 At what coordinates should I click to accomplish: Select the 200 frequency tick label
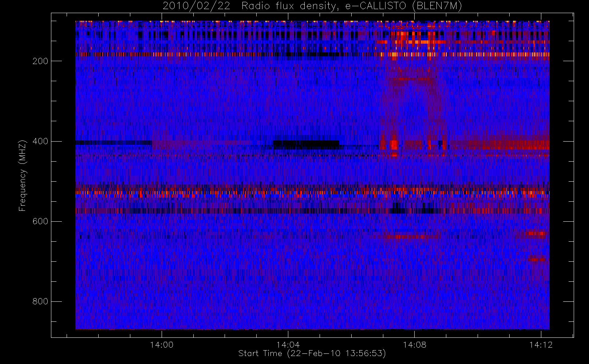[x=40, y=61]
